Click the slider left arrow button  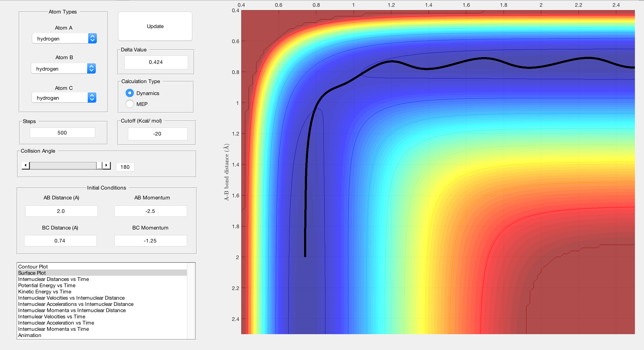pyautogui.click(x=25, y=165)
